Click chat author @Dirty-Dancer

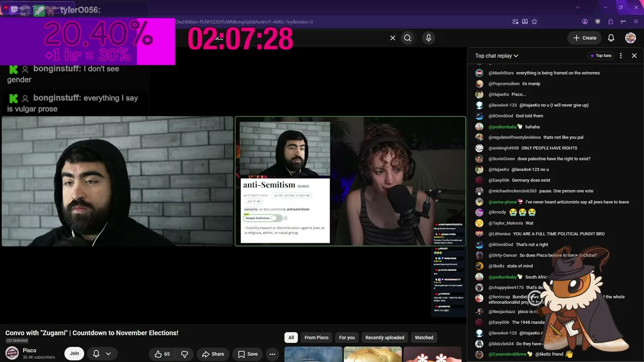point(503,255)
